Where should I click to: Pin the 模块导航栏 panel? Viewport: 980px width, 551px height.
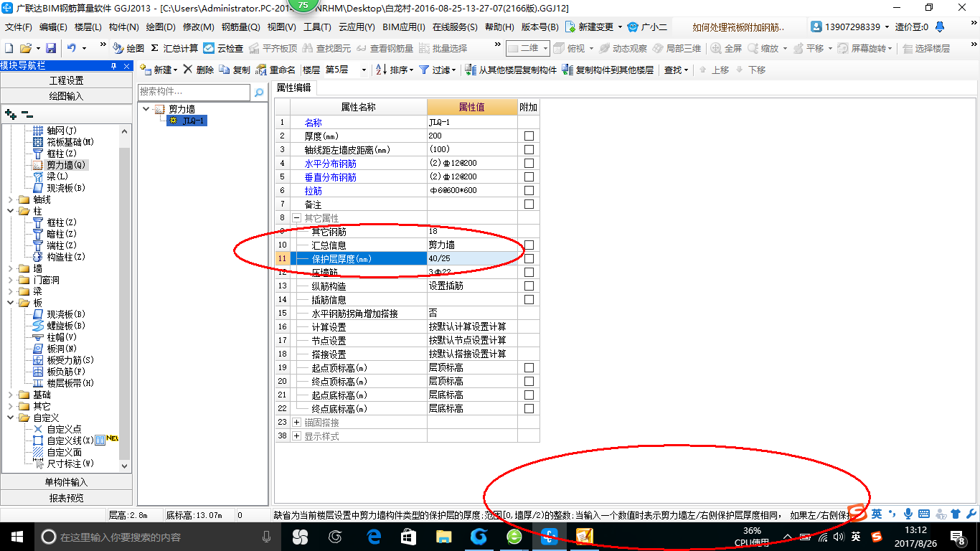[114, 66]
